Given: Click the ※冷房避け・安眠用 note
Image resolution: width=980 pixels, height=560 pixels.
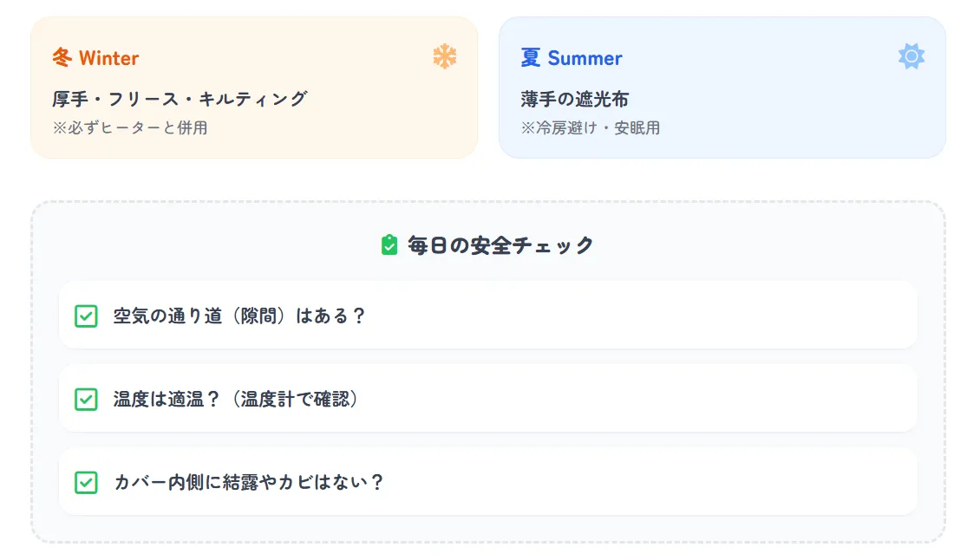Looking at the screenshot, I should (591, 127).
